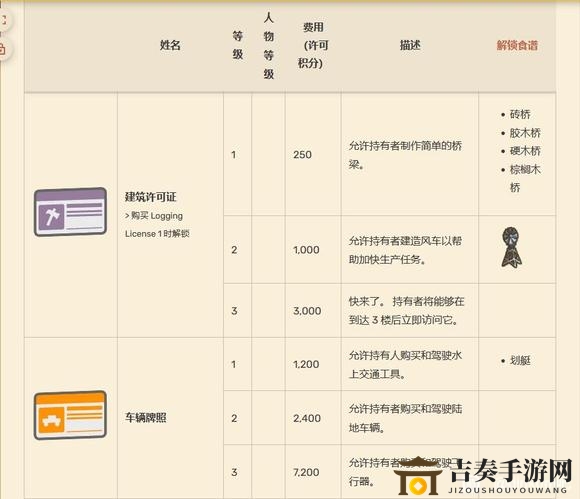Click the 硬木桥 list entry
The width and height of the screenshot is (580, 499).
525,151
